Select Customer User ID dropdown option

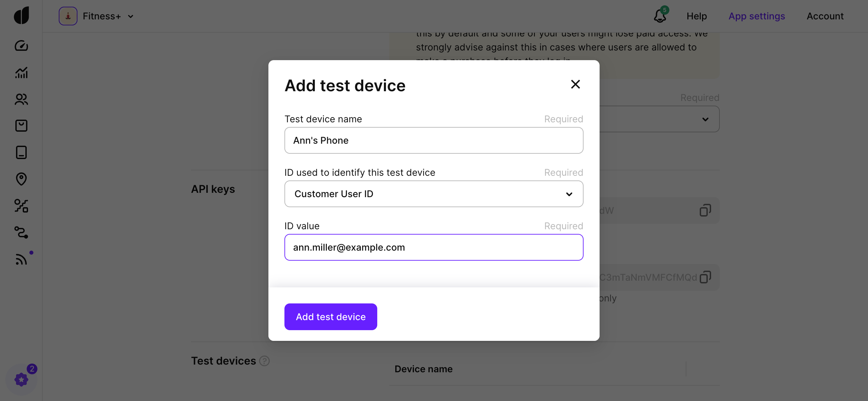[433, 193]
